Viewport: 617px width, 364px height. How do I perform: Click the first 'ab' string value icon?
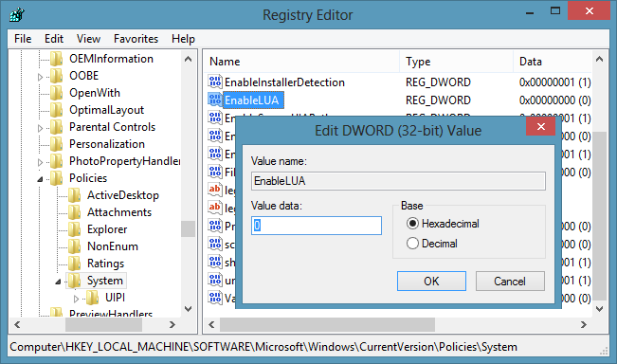click(215, 190)
